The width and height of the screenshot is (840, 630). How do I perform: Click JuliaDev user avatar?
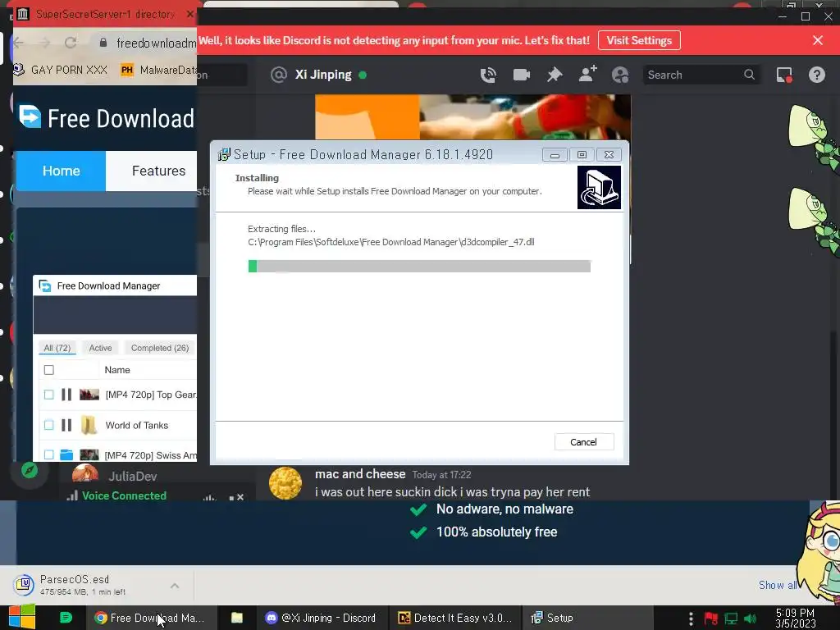point(85,473)
